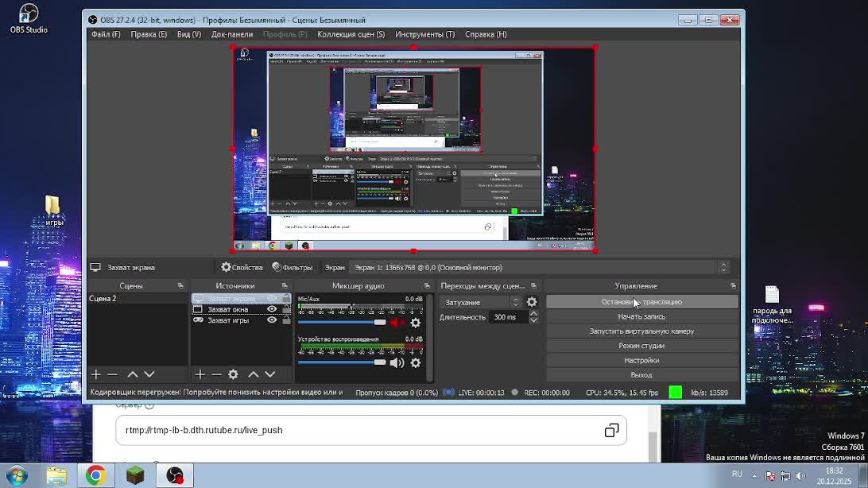Viewport: 868px width, 488px height.
Task: Unmute the Mic/Aux audio source
Action: coord(397,323)
